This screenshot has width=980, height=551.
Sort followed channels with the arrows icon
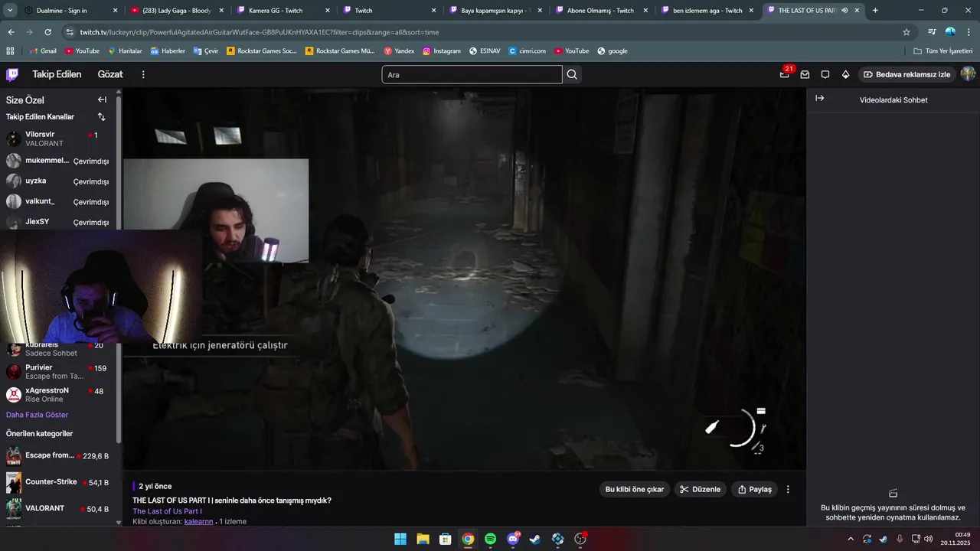(x=101, y=117)
